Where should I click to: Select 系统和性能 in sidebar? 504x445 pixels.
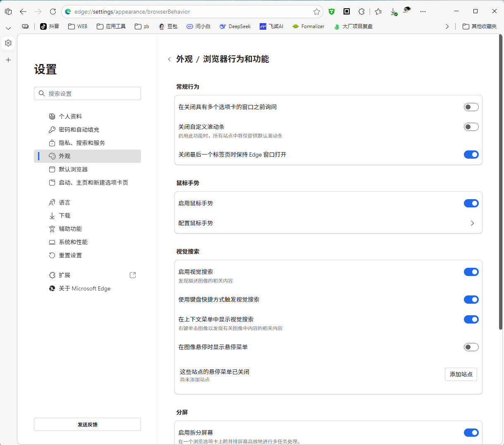pyautogui.click(x=87, y=242)
